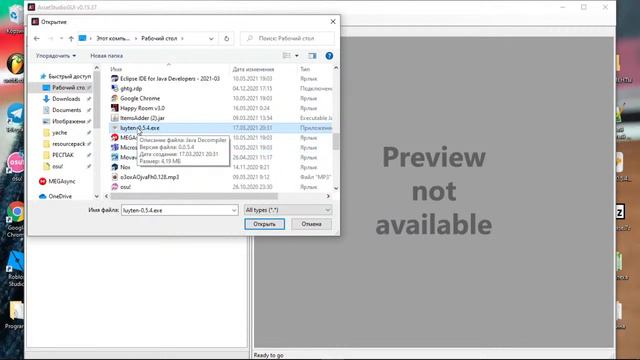Click the type Файл "MP3" cell
Screen dimensions: 640x360
[x=315, y=177]
